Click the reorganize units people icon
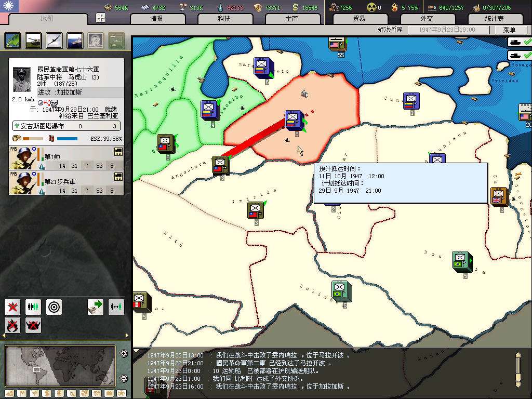The height and width of the screenshot is (399, 532). (33, 307)
